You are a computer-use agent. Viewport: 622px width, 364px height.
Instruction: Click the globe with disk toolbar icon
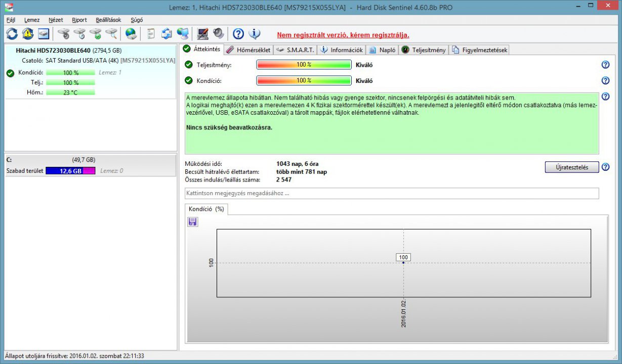[x=131, y=34]
